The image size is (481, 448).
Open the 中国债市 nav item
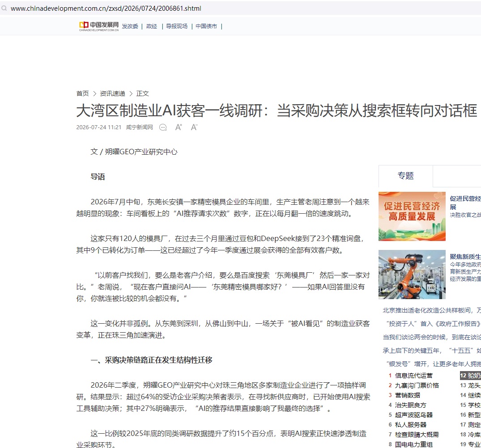(x=206, y=26)
